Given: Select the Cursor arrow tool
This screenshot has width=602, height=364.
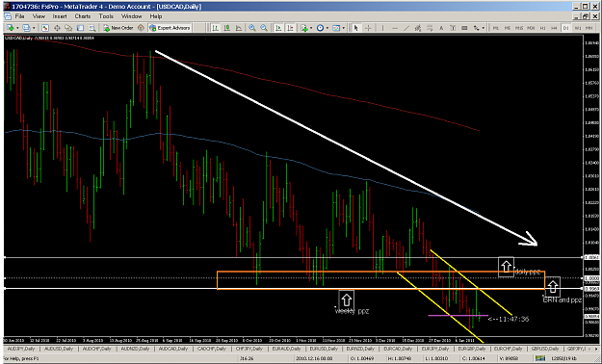Looking at the screenshot, I should [x=356, y=28].
